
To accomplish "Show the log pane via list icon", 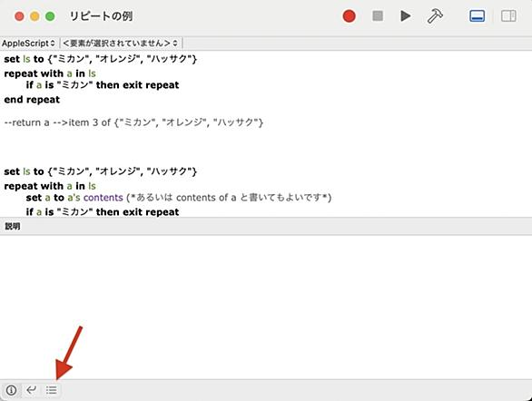I will point(52,390).
